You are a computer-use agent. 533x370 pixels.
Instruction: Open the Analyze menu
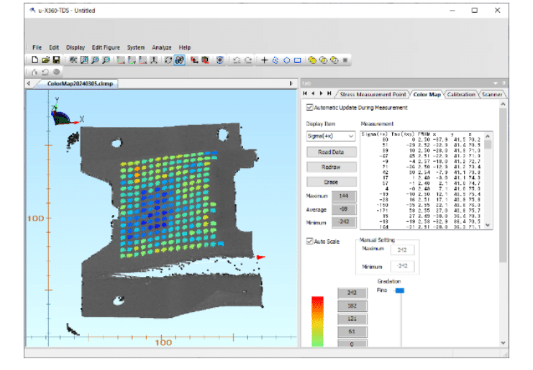click(161, 47)
